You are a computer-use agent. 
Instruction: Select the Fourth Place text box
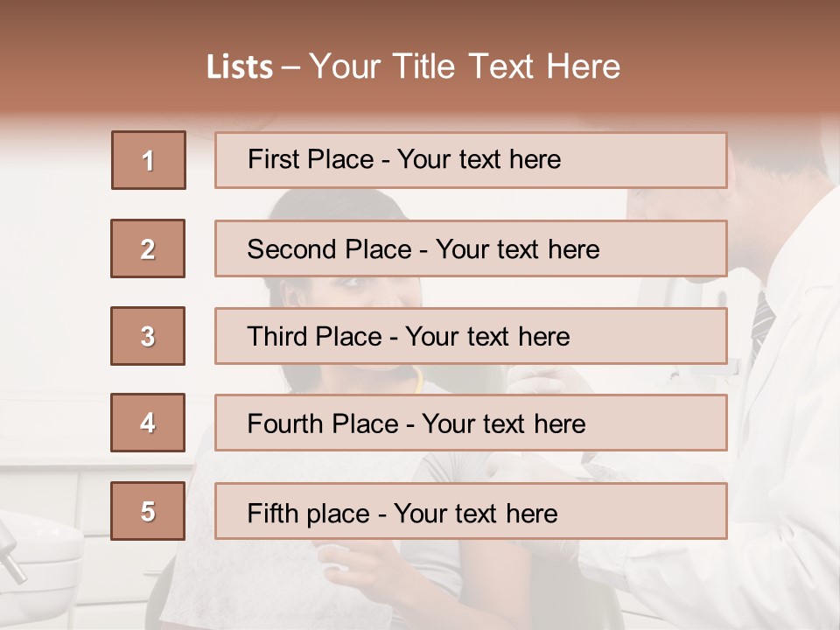(x=471, y=423)
